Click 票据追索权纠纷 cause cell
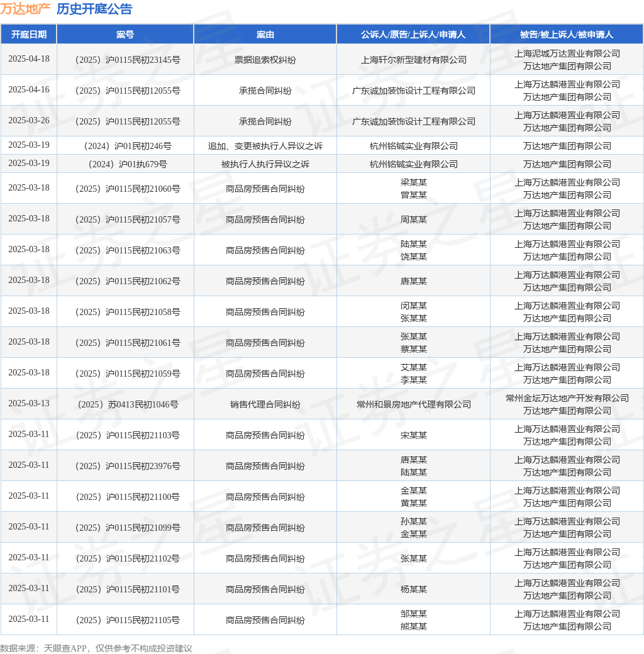The width and height of the screenshot is (644, 654). [x=265, y=60]
